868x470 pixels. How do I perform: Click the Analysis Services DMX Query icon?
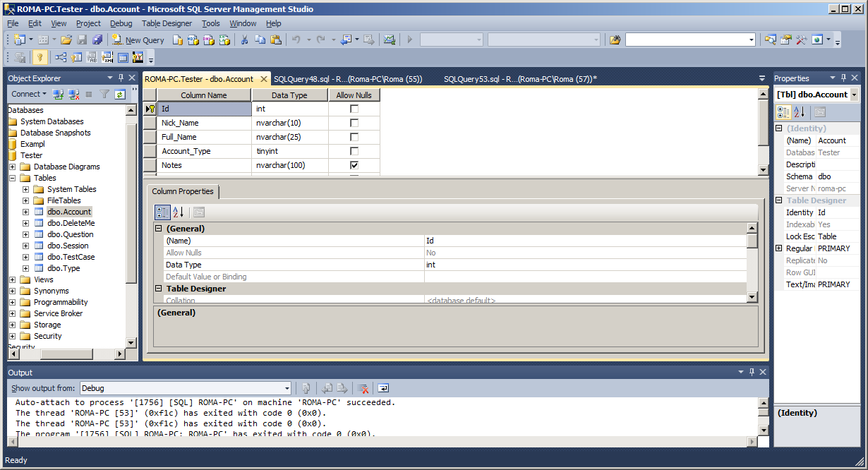(208, 40)
